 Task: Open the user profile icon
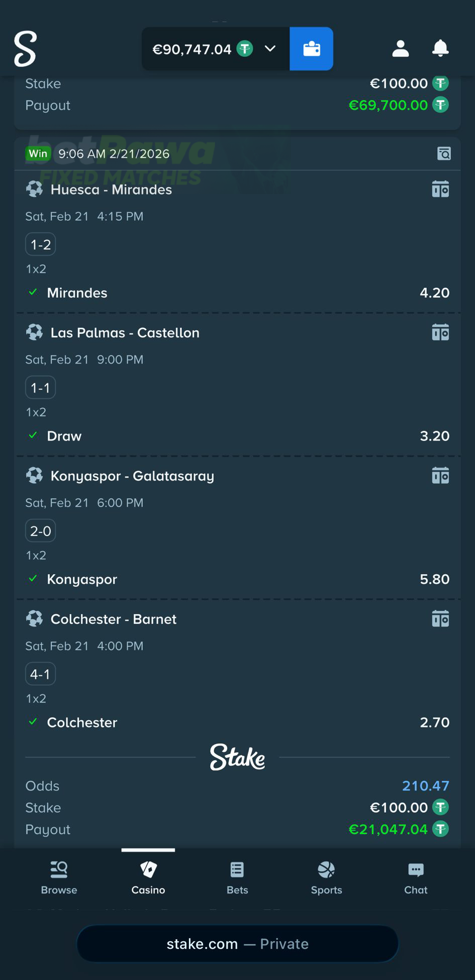tap(400, 49)
